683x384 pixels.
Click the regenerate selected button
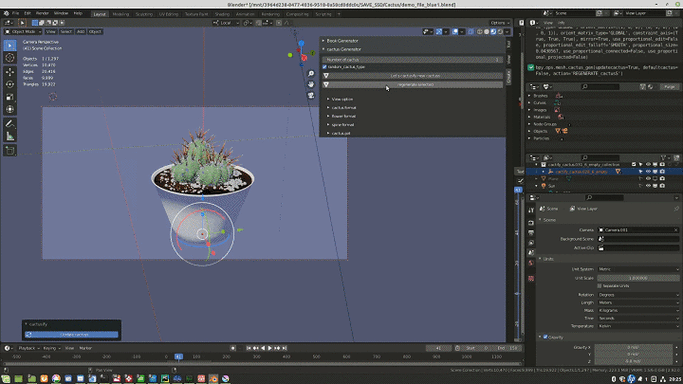pos(413,84)
